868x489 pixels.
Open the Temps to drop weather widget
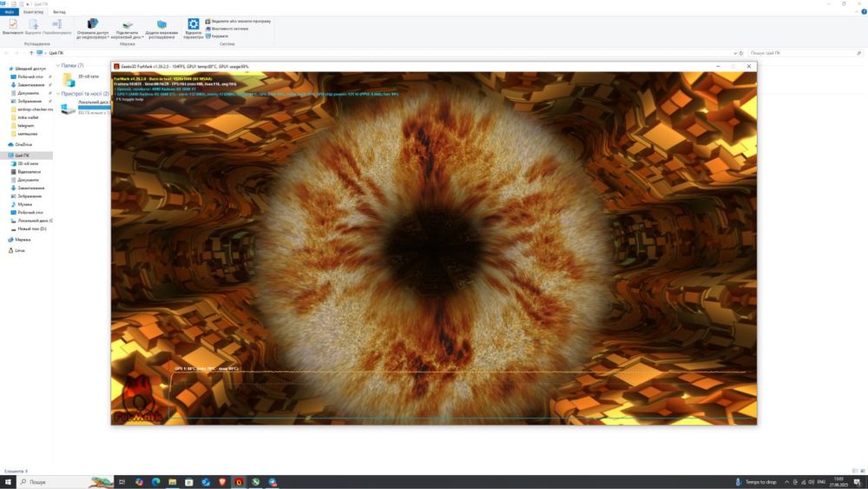[756, 482]
